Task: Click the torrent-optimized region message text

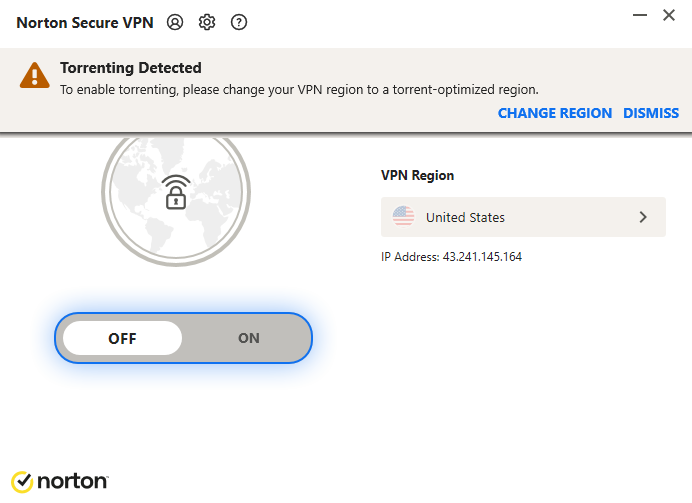Action: point(298,89)
